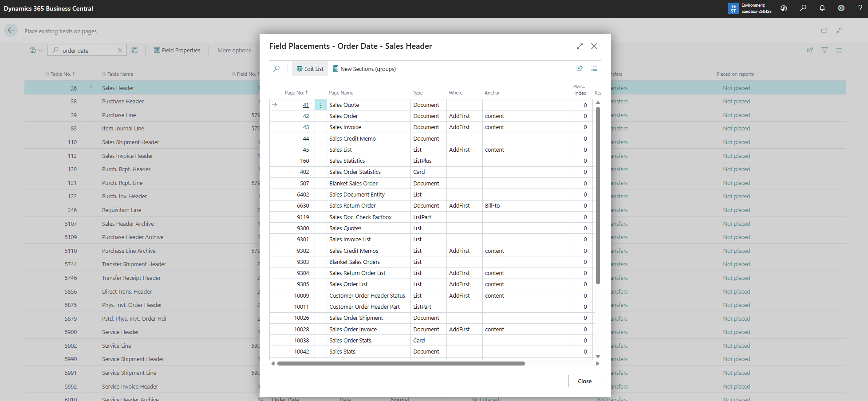Click the Type column header in dialog
The image size is (868, 401).
point(418,93)
